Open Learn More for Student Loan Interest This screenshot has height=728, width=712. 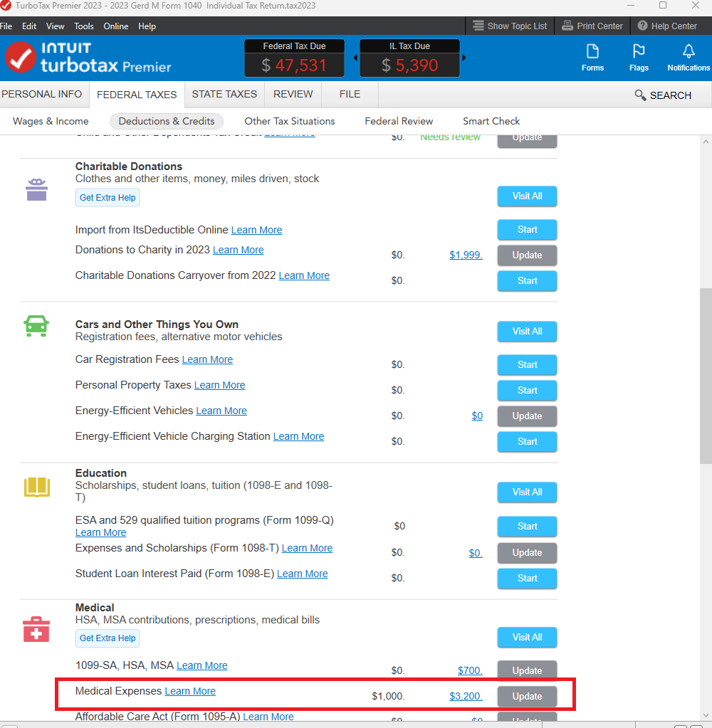[303, 574]
